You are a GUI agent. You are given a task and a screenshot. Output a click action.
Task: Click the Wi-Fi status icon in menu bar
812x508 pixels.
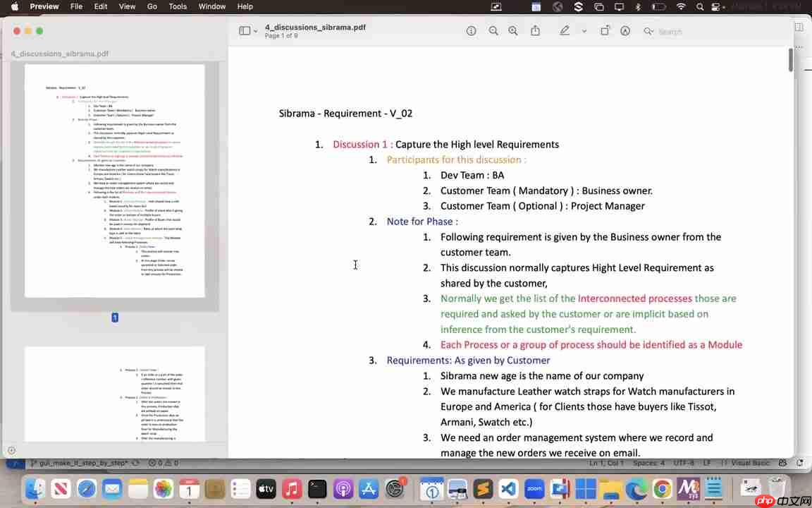click(680, 7)
